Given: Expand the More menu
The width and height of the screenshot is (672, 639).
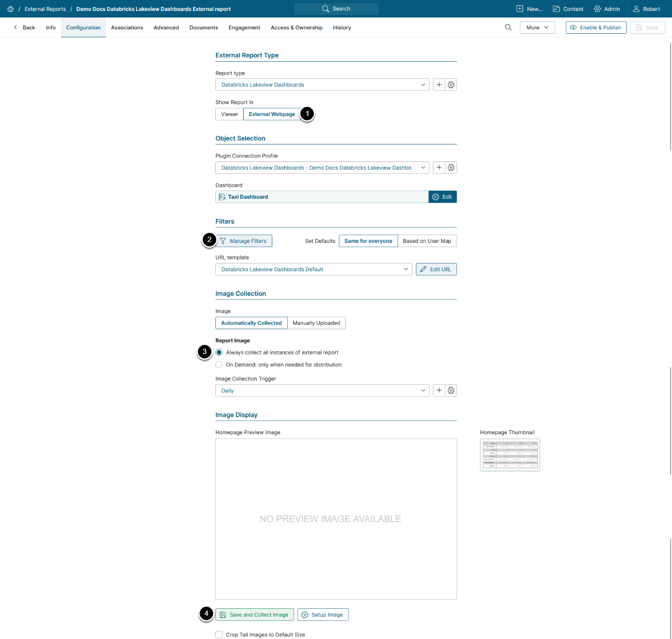Looking at the screenshot, I should click(537, 28).
